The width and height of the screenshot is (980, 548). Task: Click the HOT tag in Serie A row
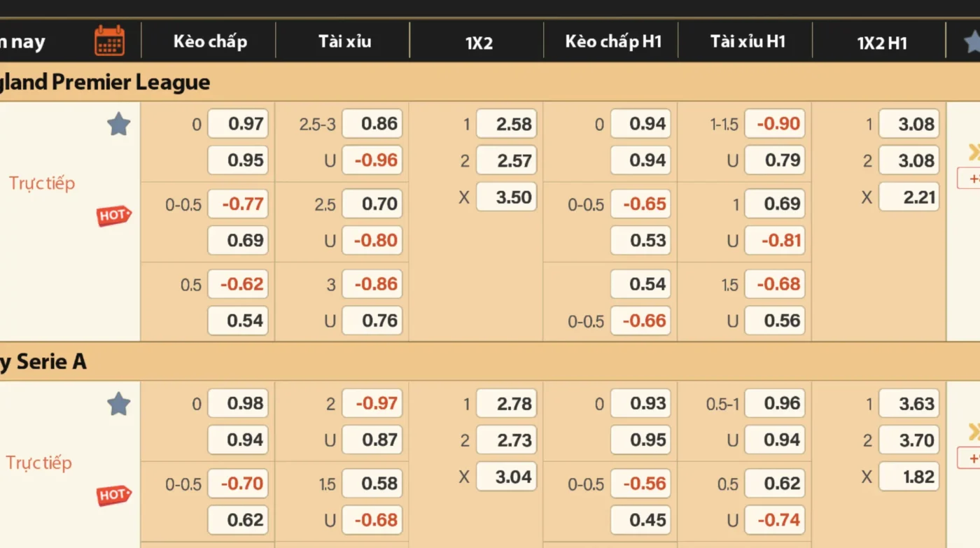pos(113,495)
